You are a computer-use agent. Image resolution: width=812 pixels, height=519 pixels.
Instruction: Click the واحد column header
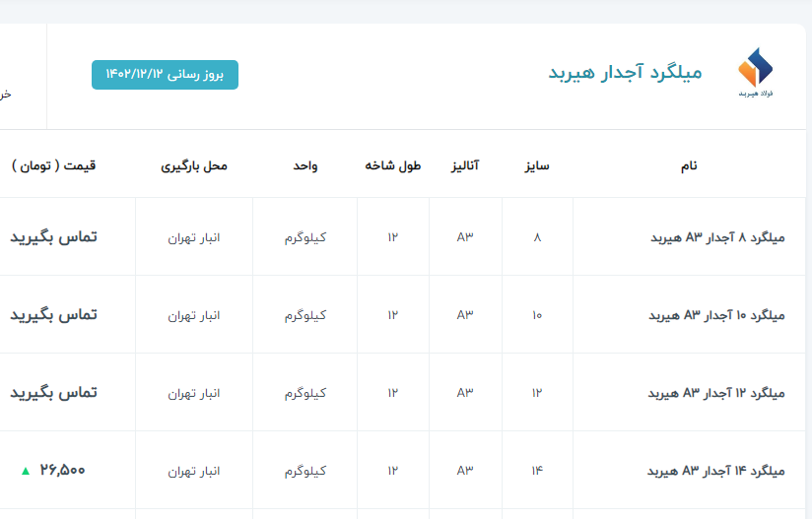(304, 165)
